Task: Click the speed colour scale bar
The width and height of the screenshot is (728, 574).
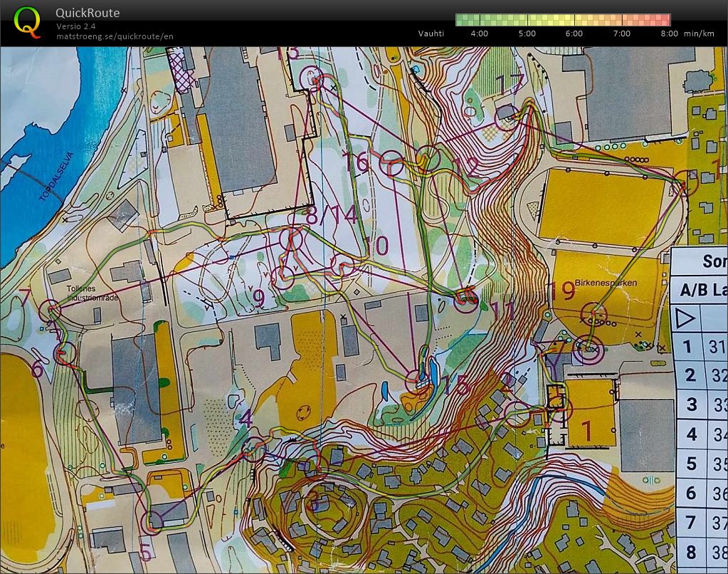Action: (x=563, y=19)
